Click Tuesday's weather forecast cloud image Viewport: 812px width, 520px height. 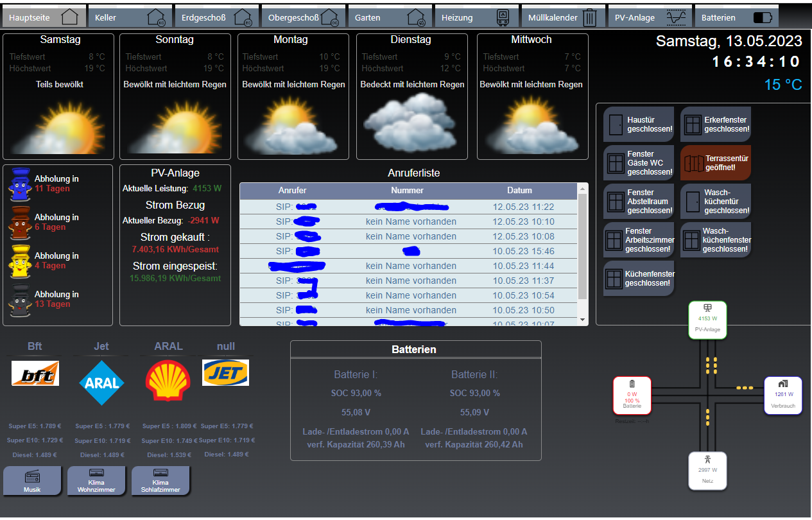tap(411, 122)
